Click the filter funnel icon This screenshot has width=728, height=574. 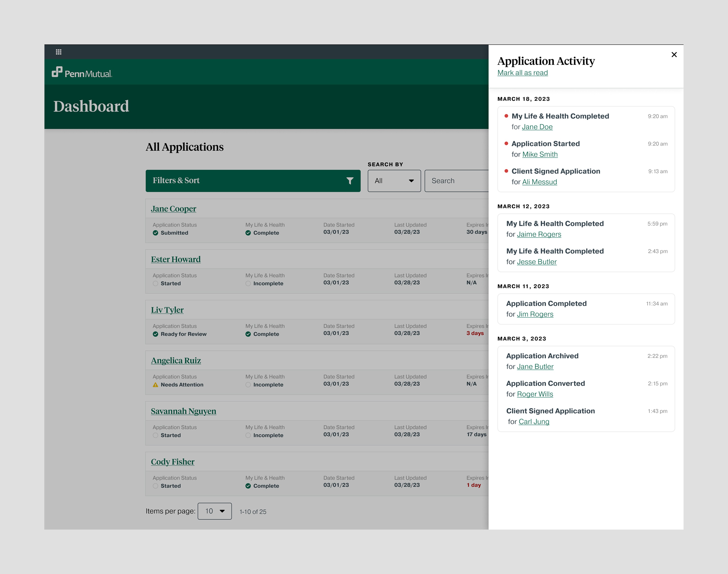coord(350,181)
